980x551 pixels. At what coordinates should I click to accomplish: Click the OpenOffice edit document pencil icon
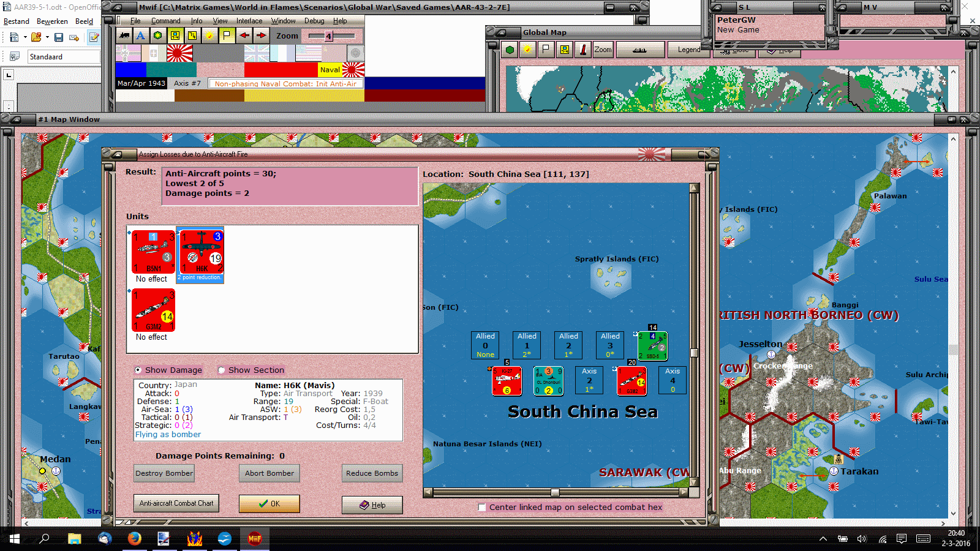pos(94,37)
